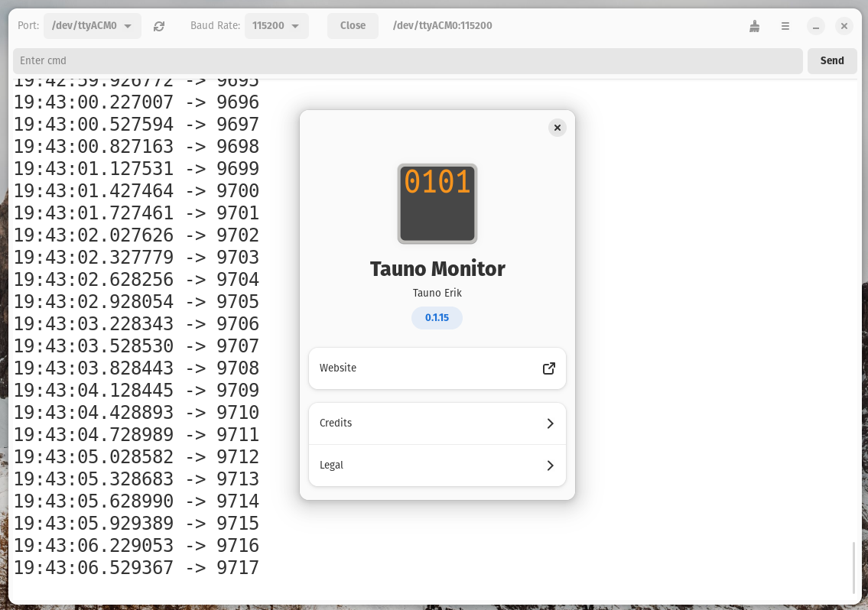The image size is (868, 610).
Task: Open the hamburger main menu
Action: point(785,26)
